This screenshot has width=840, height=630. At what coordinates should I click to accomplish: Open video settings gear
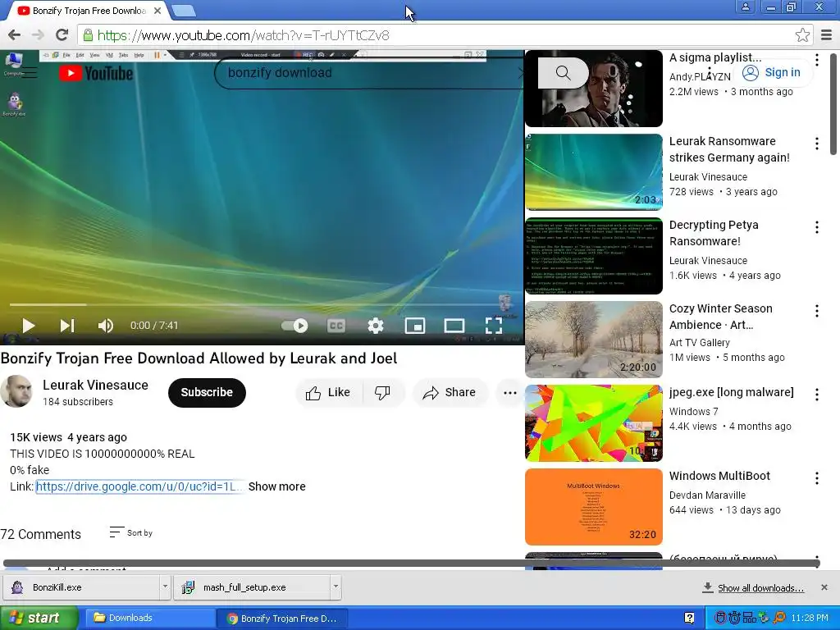376,325
